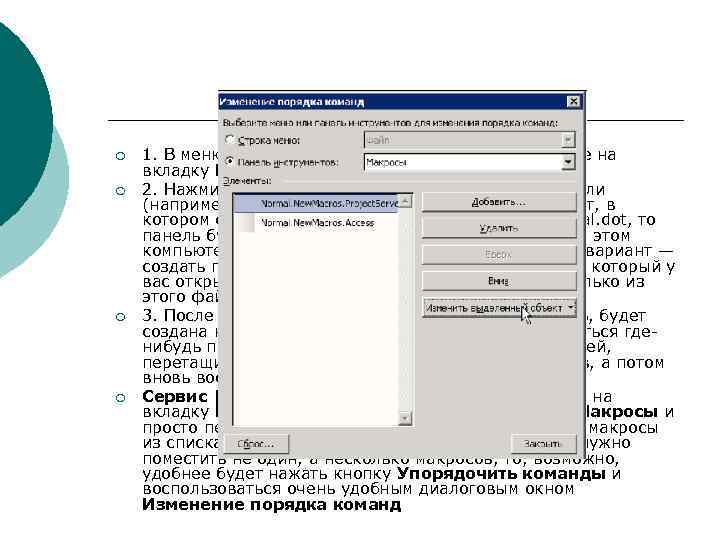The height and width of the screenshot is (540, 720).
Task: Select item Normal.NewMacros.ProjectServe in list
Action: (x=317, y=203)
